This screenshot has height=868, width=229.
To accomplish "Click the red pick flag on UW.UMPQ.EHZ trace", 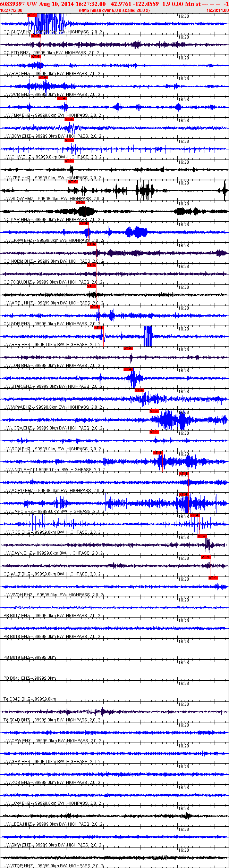I will (x=184, y=494).
